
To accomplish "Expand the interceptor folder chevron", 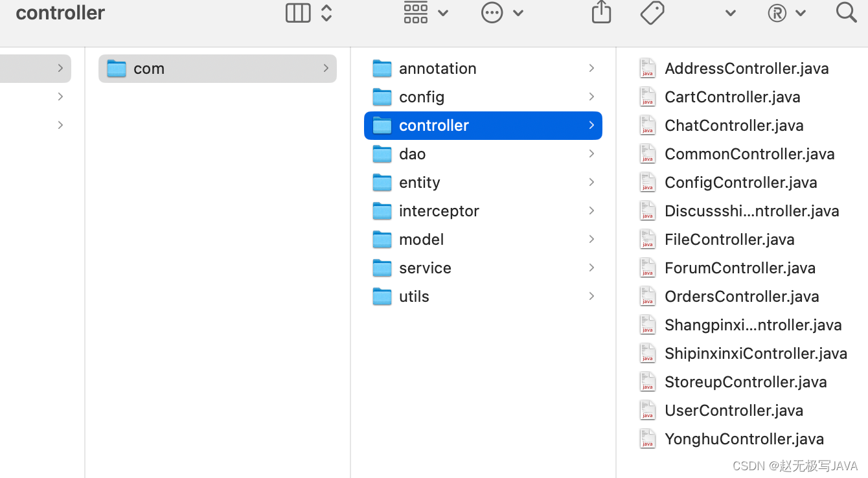I will pyautogui.click(x=591, y=211).
